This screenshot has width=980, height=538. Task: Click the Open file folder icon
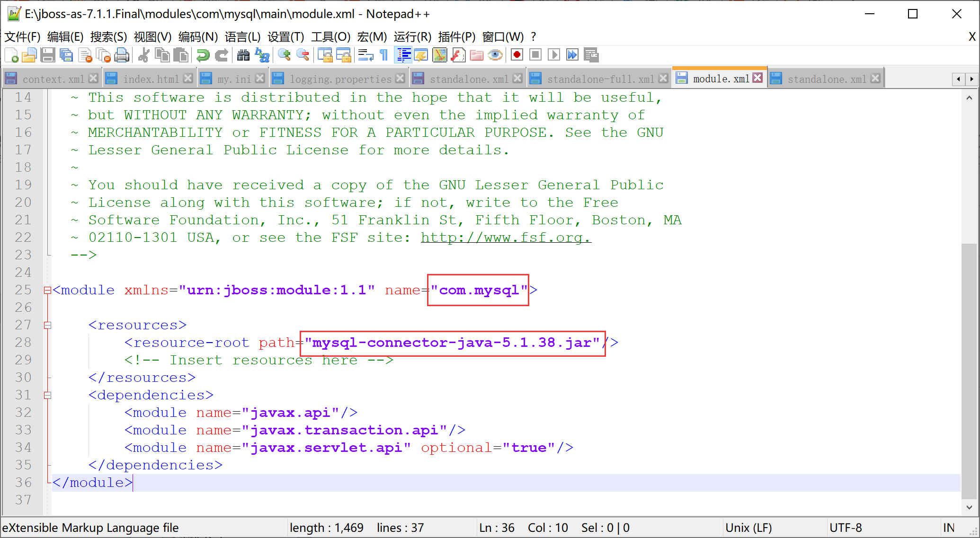[x=29, y=55]
